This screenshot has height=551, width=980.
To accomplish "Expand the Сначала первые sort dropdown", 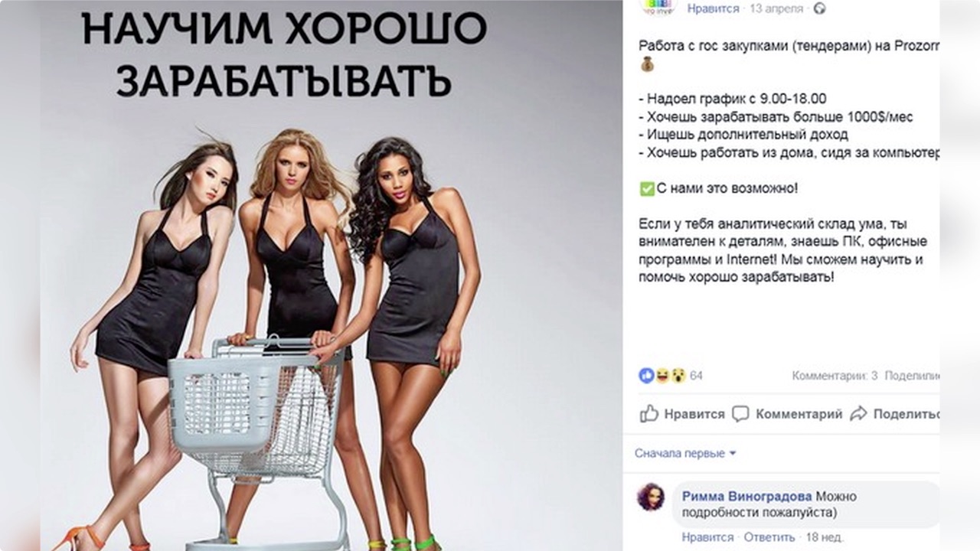I will (x=685, y=453).
